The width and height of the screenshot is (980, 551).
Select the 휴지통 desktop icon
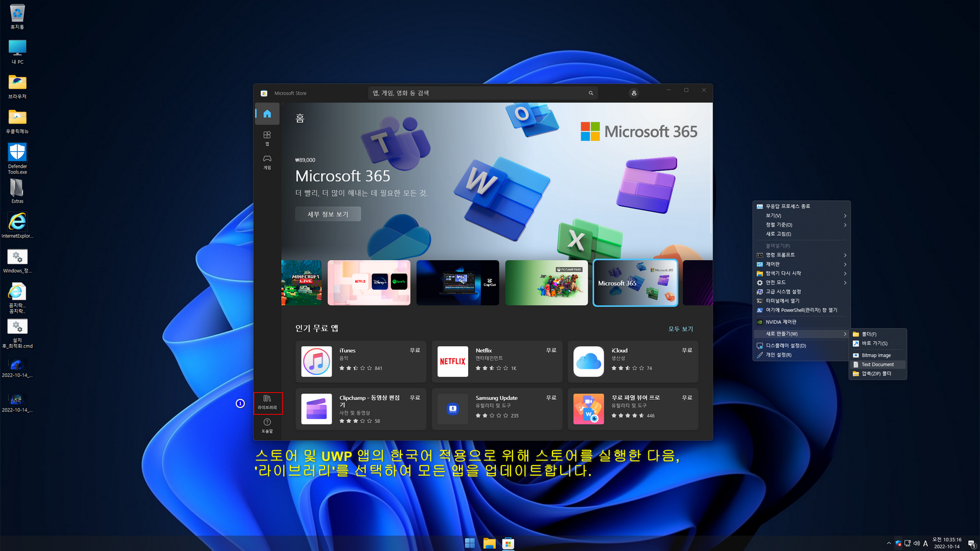tap(17, 17)
